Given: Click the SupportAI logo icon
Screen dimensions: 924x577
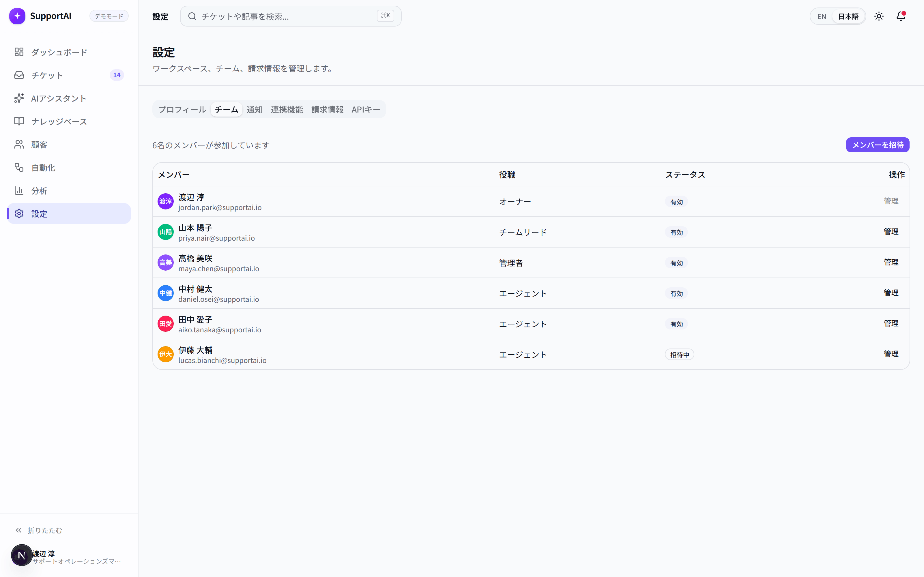Looking at the screenshot, I should tap(17, 16).
